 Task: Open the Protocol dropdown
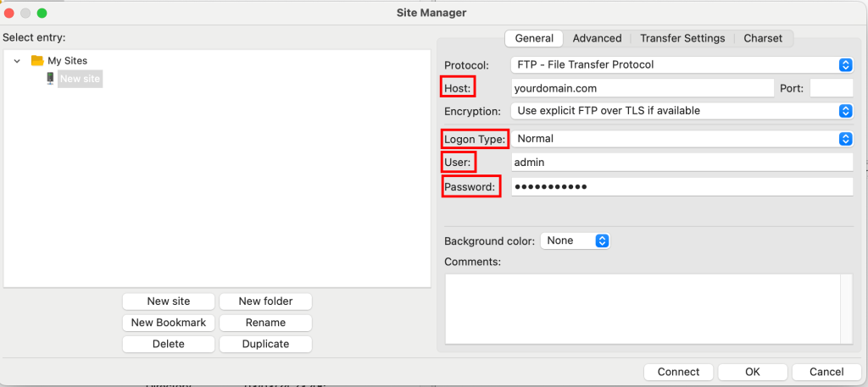pyautogui.click(x=682, y=64)
